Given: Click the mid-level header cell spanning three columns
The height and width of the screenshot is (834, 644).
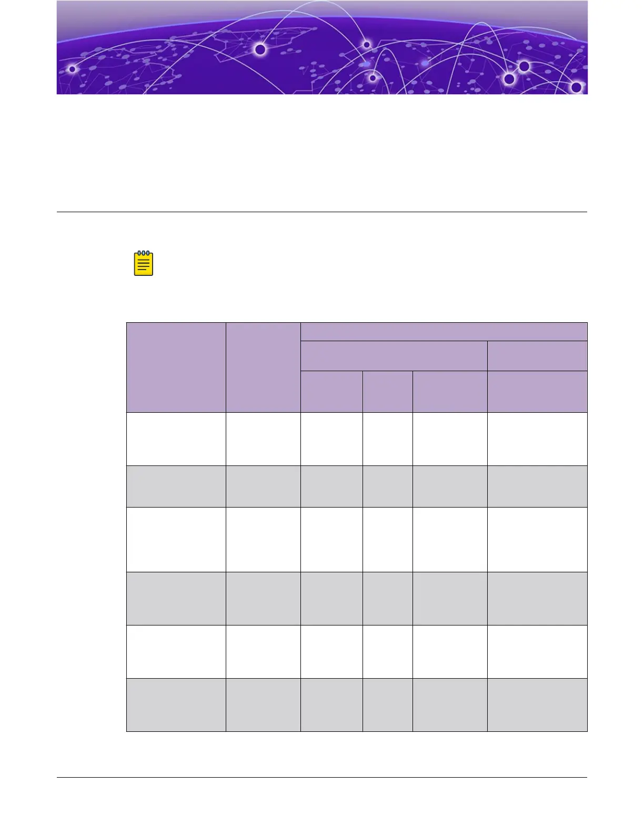Looking at the screenshot, I should pos(394,356).
